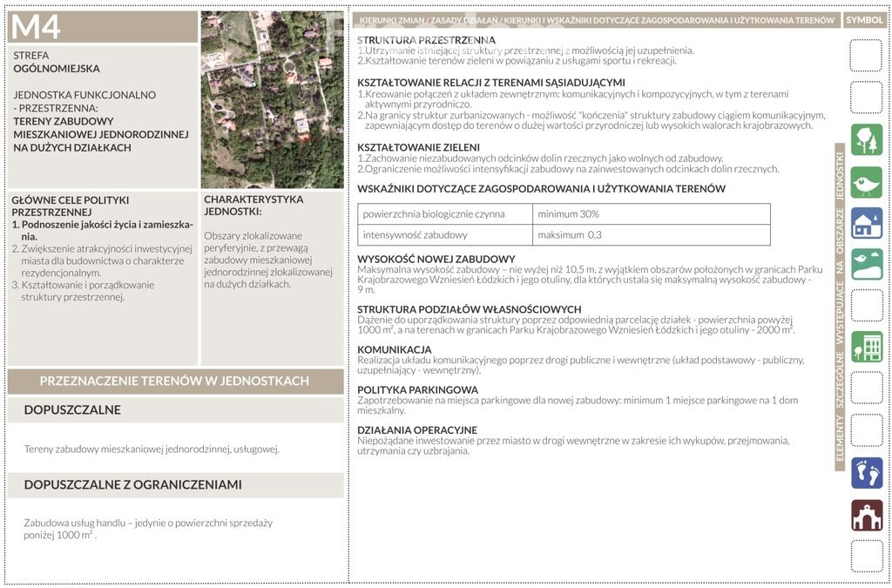Select the STRUKTURA PODZIAŁÓW WŁASNOŚCIOWYCH heading
This screenshot has height=588, width=892.
pos(470,310)
